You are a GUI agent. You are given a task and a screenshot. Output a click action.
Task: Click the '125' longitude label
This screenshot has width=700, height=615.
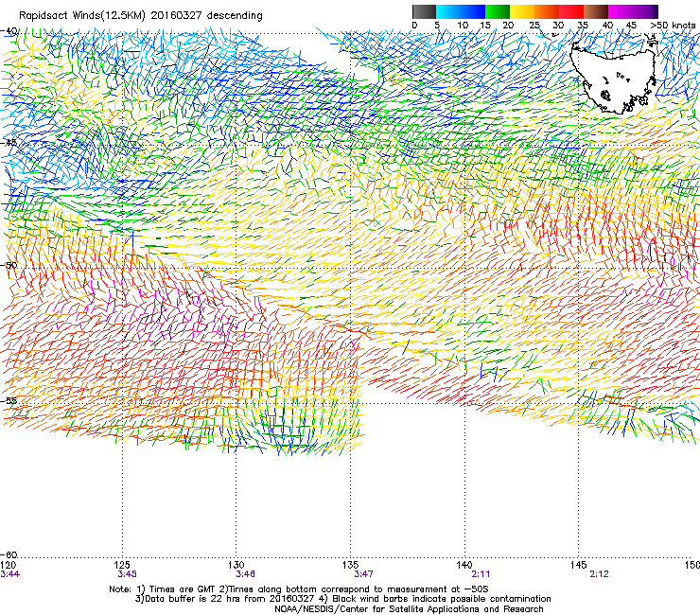coord(122,565)
